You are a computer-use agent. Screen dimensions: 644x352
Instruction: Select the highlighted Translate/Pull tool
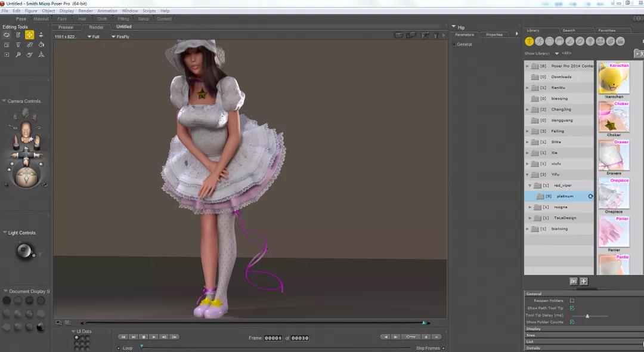tap(30, 35)
